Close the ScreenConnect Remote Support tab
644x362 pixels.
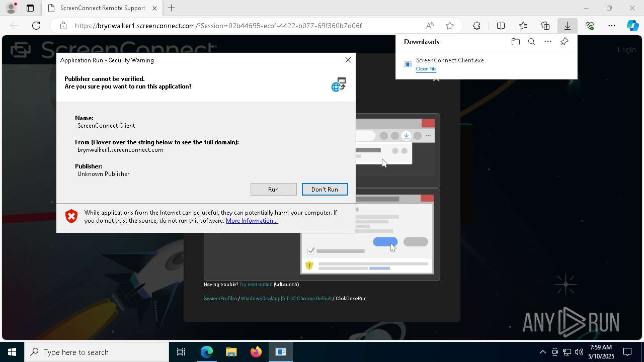tap(155, 8)
